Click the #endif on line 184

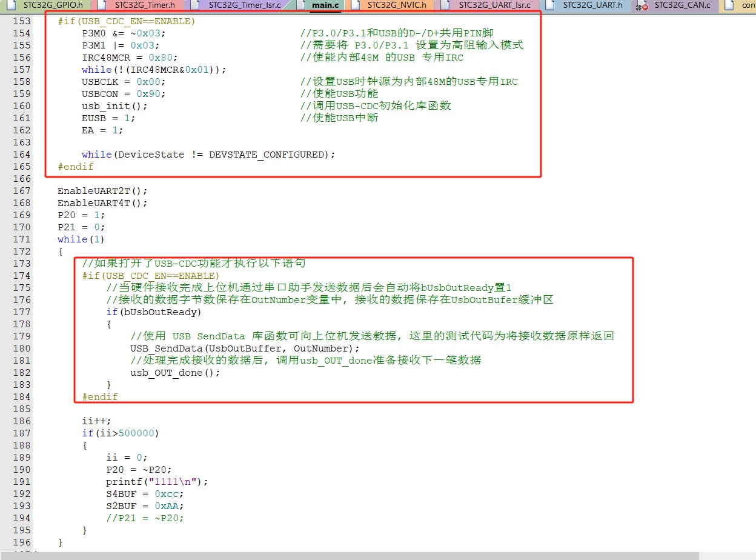[x=100, y=397]
